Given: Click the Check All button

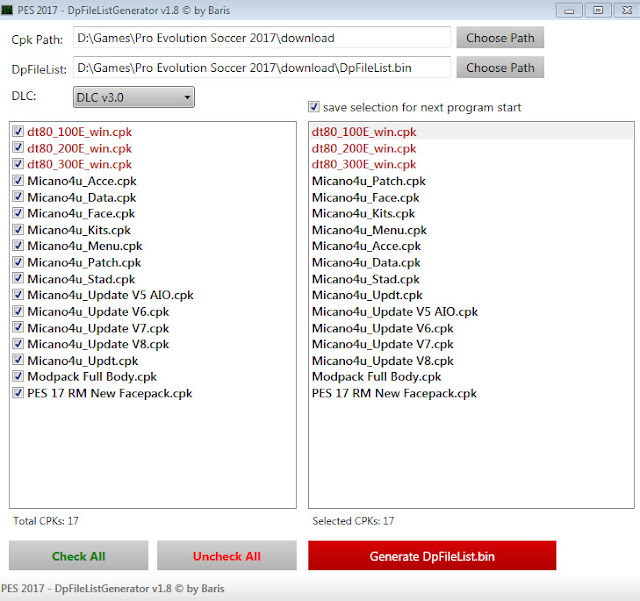Looking at the screenshot, I should (x=78, y=556).
